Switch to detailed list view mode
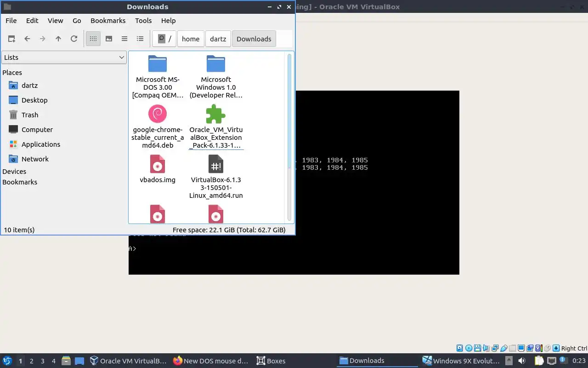Screen dimensions: 588x368 [x=140, y=39]
